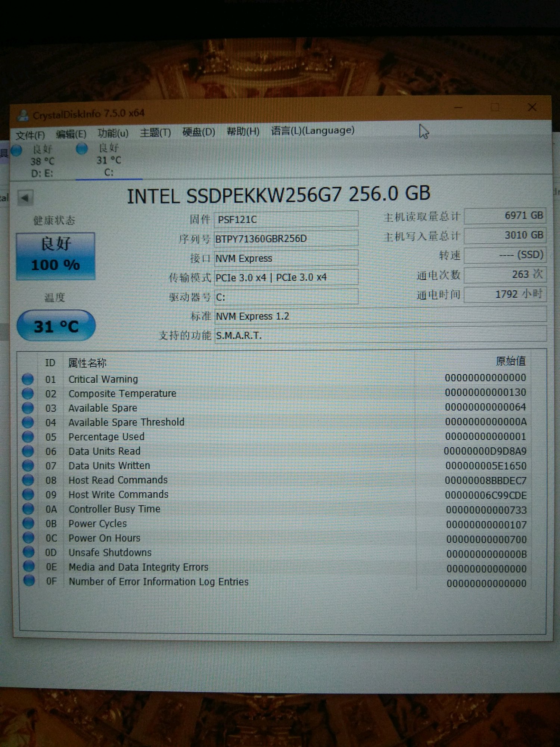Viewport: 560px width, 747px height.
Task: Click the status icon for Power On Hours
Action: (28, 538)
